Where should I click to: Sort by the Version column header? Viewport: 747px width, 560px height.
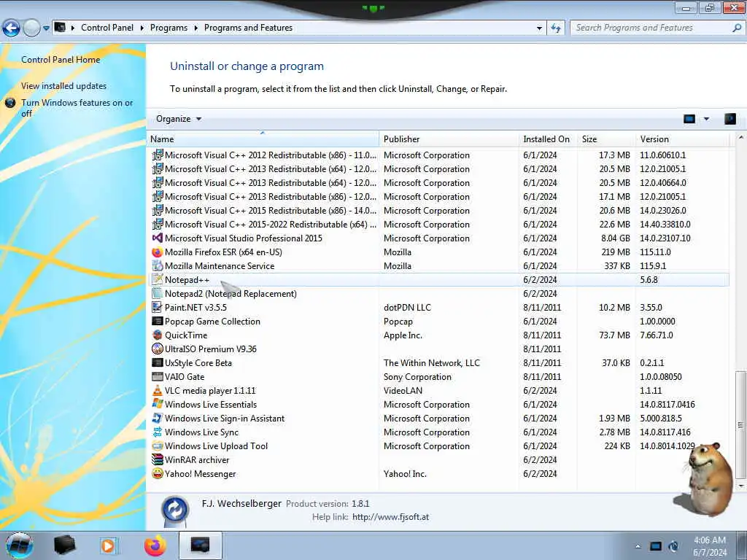[682, 139]
